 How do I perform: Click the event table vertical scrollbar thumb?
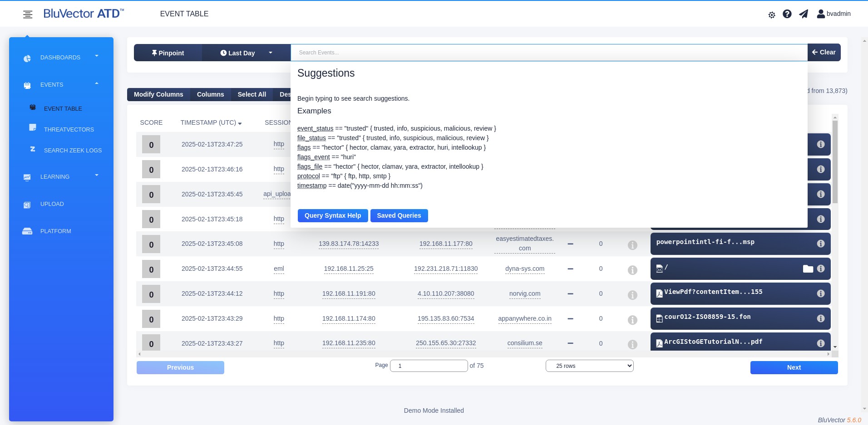tap(835, 162)
